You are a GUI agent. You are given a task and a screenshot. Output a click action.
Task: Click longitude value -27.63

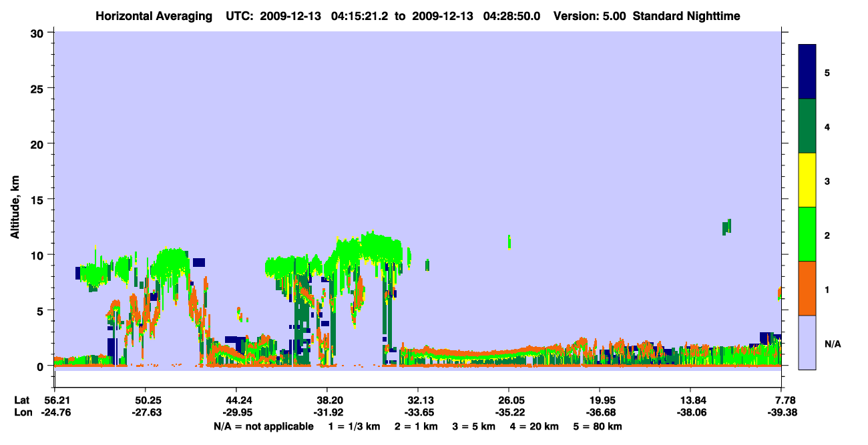click(x=146, y=412)
